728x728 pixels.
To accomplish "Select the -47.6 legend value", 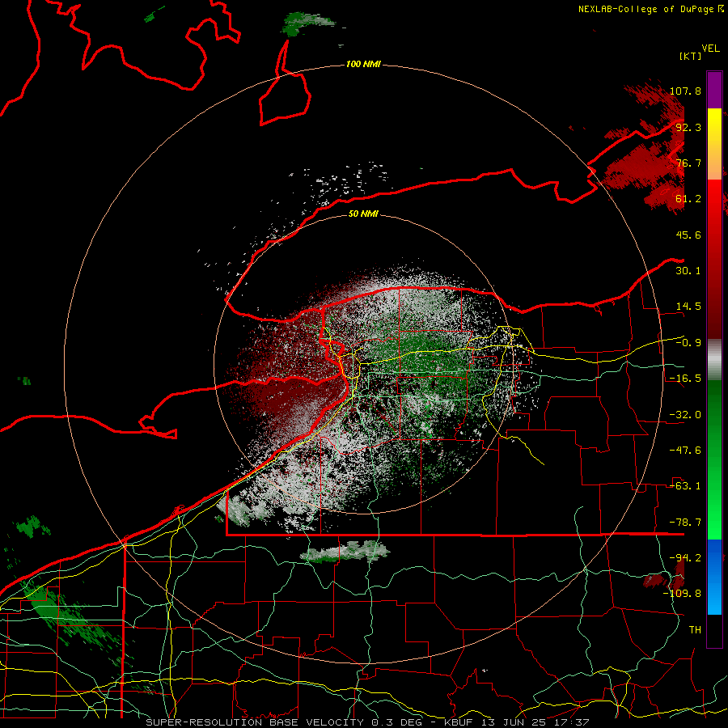I will 685,451.
